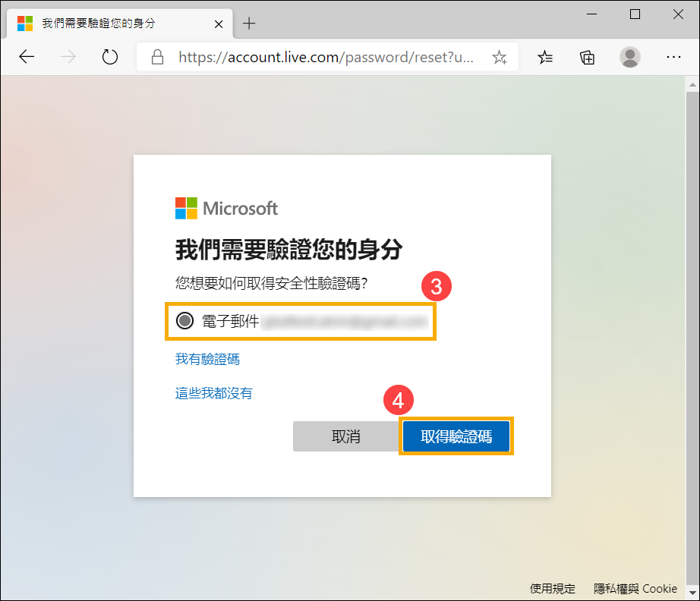
Task: Open the Collections icon
Action: pyautogui.click(x=587, y=57)
